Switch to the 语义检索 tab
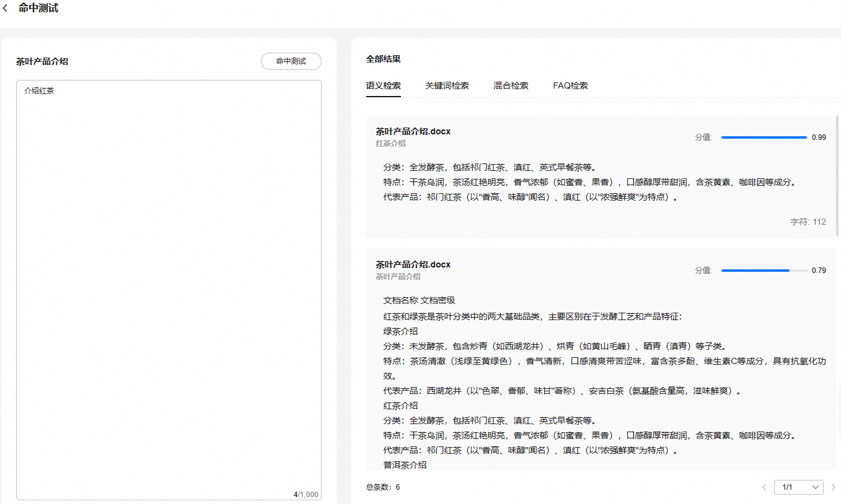841x504 pixels. pyautogui.click(x=383, y=85)
